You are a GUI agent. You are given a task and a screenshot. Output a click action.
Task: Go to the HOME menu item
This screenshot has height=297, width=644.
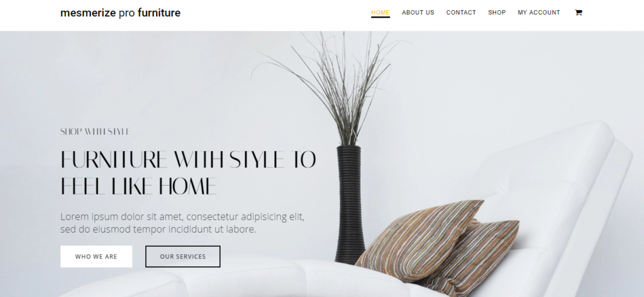[380, 13]
